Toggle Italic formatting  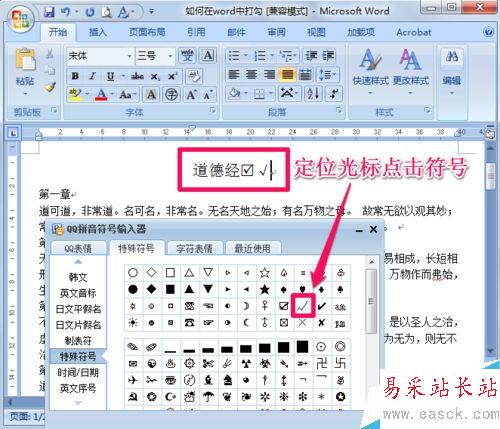coord(93,76)
